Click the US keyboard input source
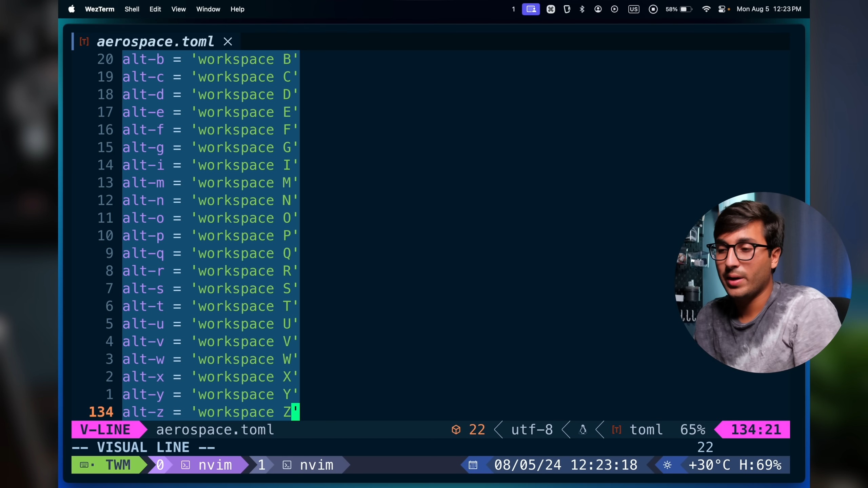Image resolution: width=868 pixels, height=488 pixels. click(633, 9)
